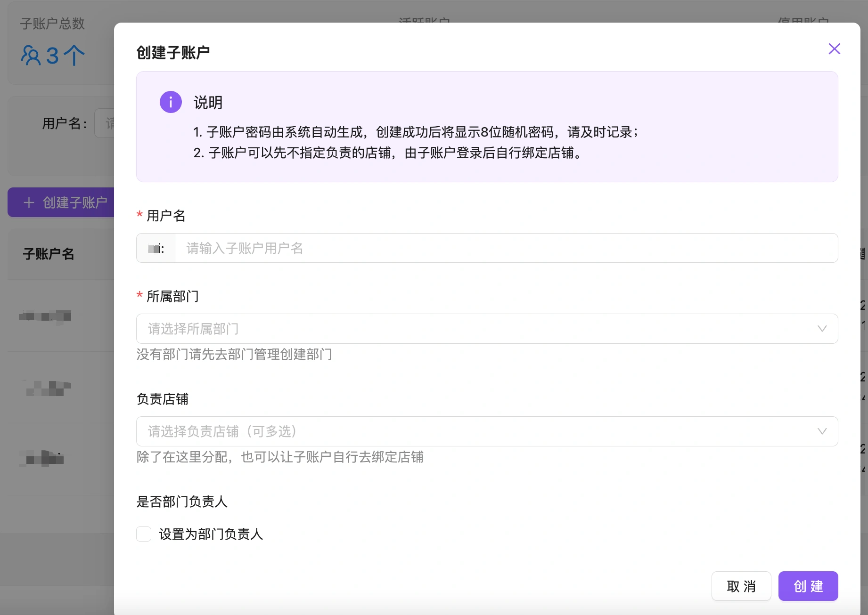
Task: Click the 是否部门负责人 field label
Action: click(182, 502)
